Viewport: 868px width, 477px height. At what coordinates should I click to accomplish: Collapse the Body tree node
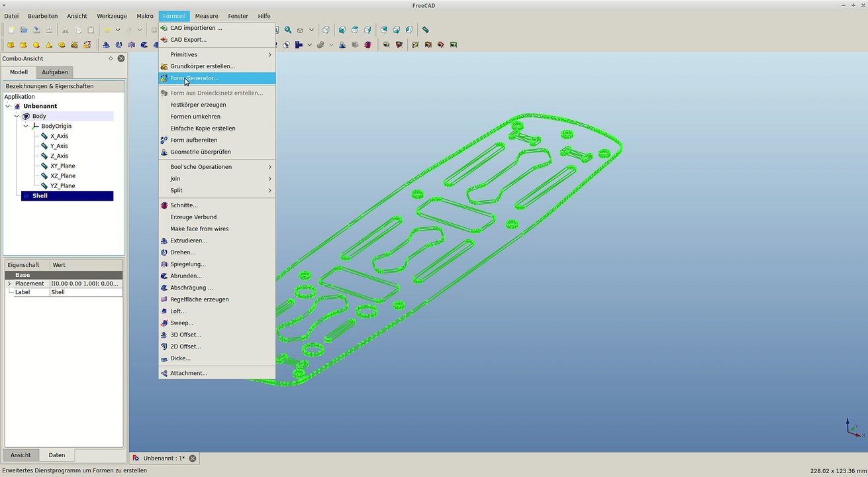click(x=17, y=116)
